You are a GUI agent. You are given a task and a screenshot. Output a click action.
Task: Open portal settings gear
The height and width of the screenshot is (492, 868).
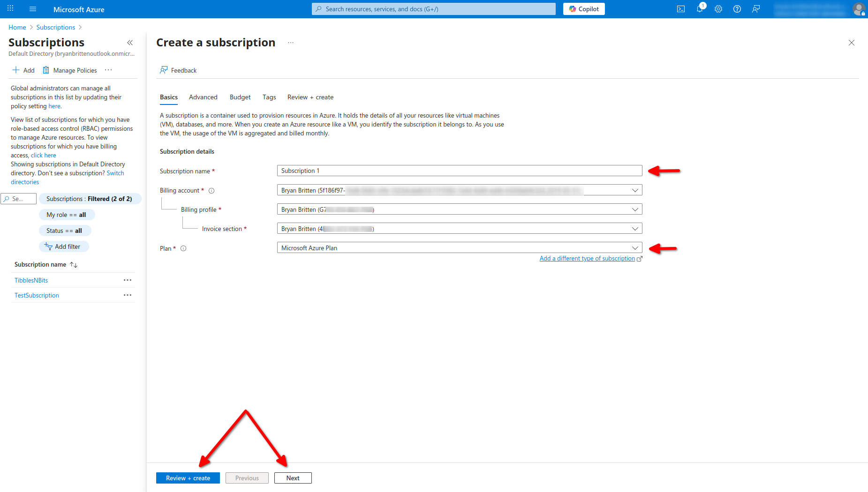pos(718,9)
